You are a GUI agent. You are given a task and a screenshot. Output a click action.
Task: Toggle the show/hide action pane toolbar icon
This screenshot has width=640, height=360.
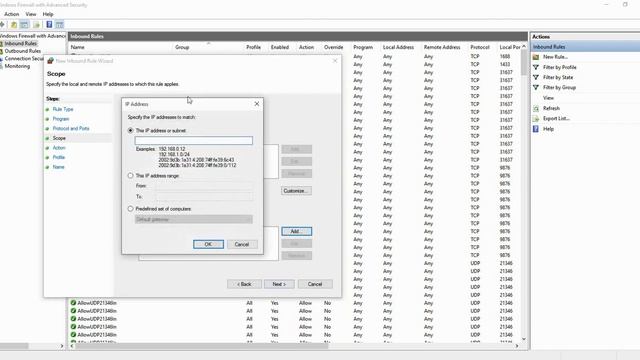pyautogui.click(x=60, y=25)
